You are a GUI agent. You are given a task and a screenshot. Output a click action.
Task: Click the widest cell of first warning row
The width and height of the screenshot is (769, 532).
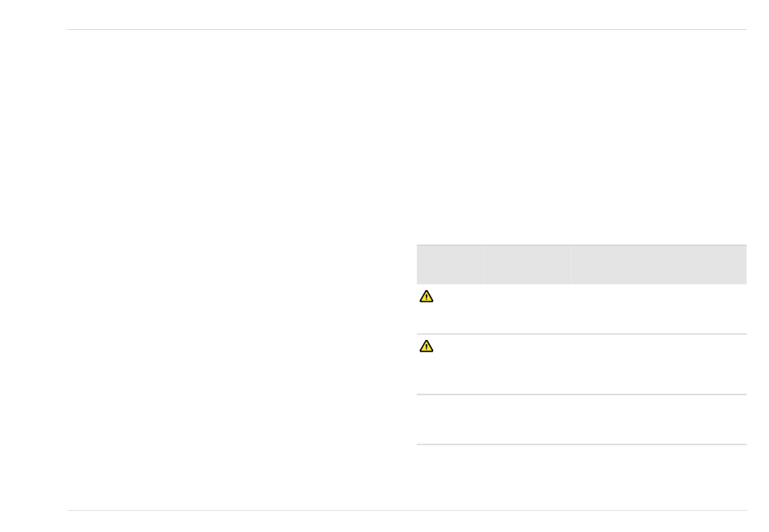click(659, 309)
